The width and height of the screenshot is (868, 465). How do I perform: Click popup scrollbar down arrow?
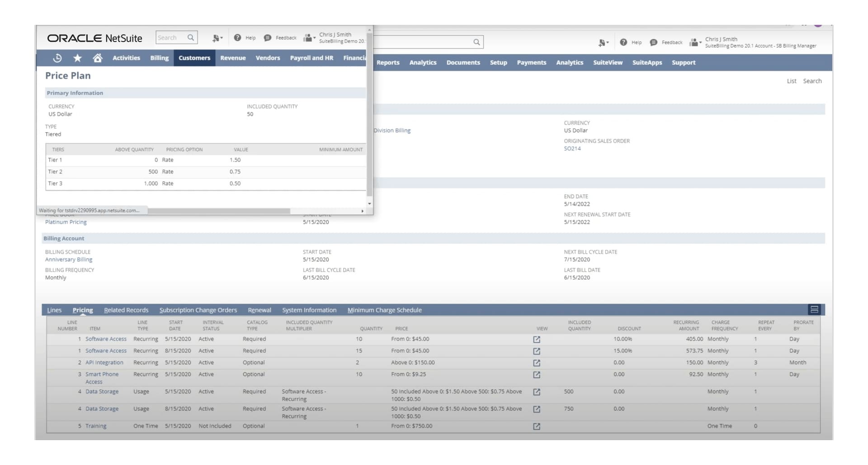tap(369, 204)
